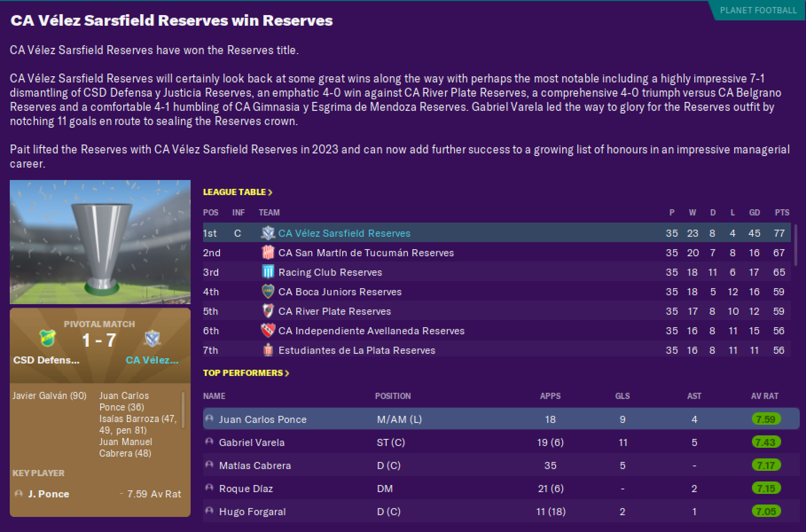The image size is (806, 532).
Task: Click the AV RAT column header
Action: tap(765, 396)
